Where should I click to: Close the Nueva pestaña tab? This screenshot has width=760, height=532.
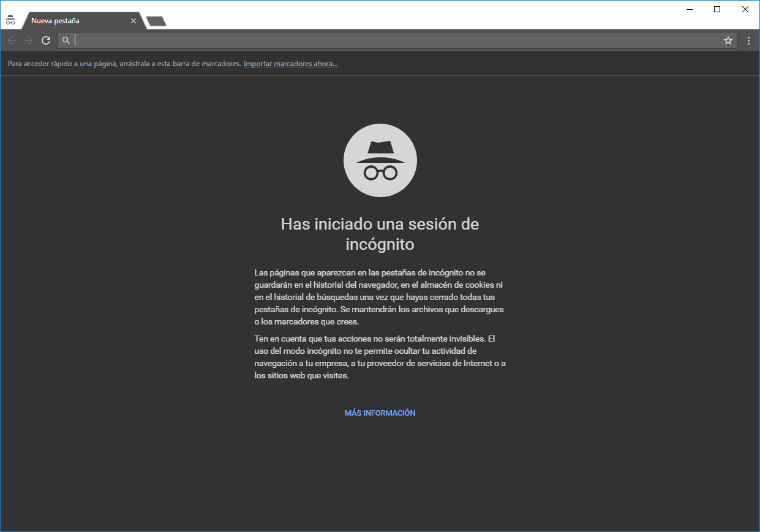134,21
